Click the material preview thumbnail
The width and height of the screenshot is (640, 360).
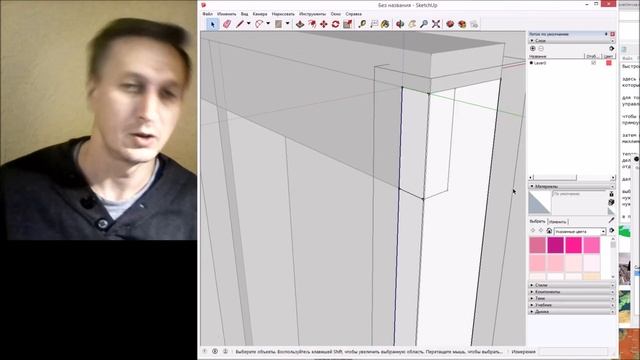point(540,202)
